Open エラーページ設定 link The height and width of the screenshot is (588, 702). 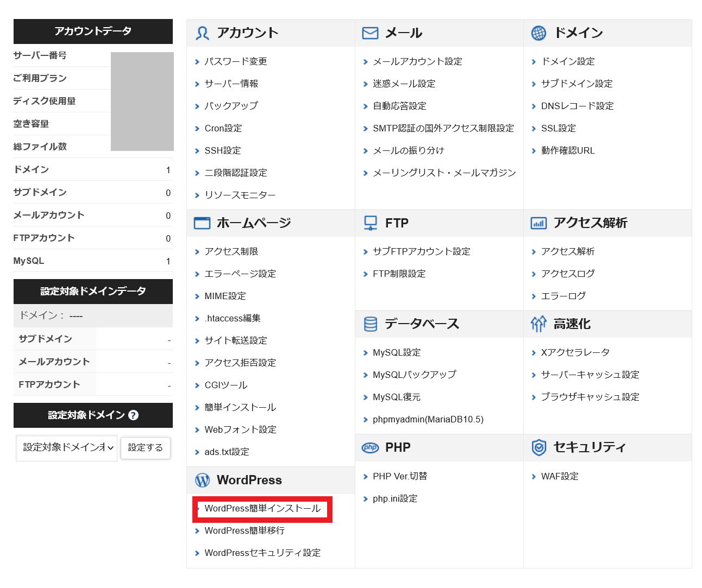240,274
